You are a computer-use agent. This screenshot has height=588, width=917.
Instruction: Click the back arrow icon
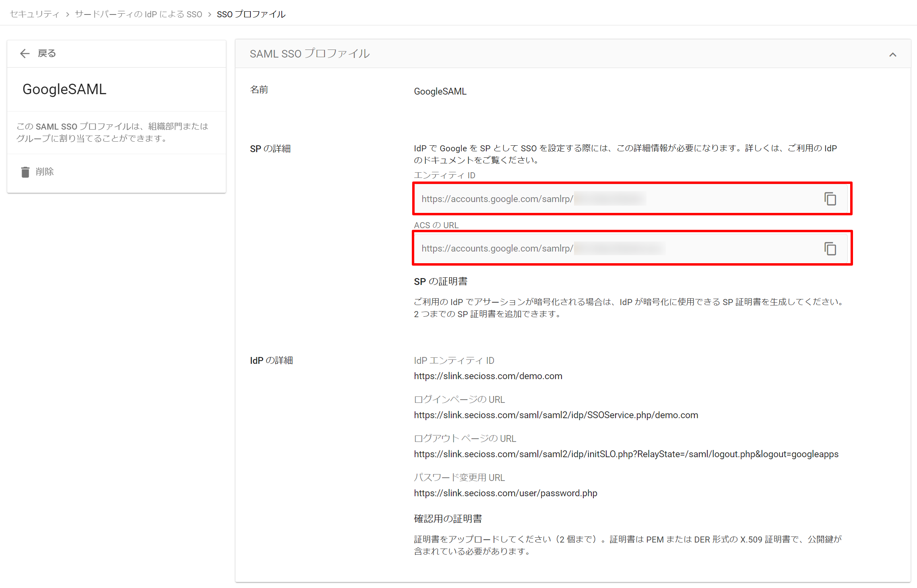click(25, 54)
